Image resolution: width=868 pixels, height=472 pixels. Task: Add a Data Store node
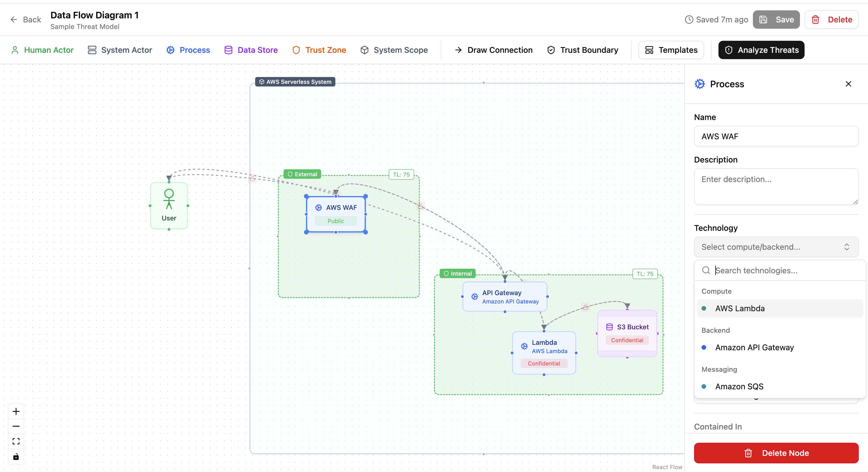251,50
